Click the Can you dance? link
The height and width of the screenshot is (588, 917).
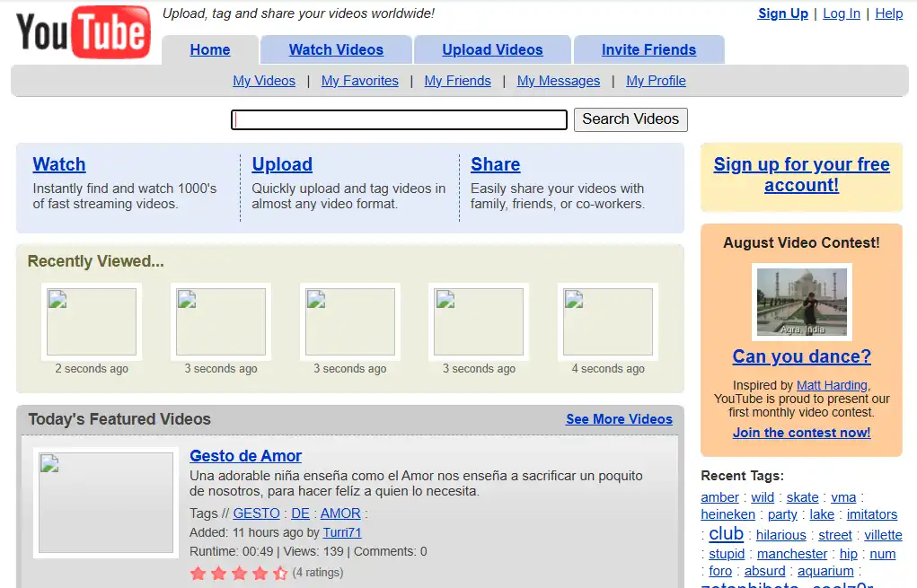(802, 356)
